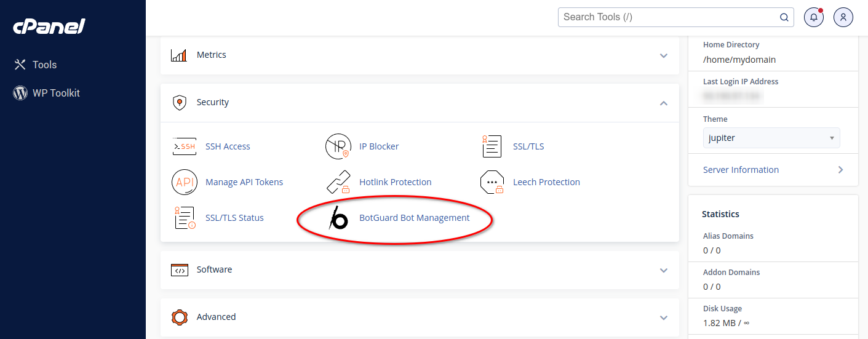This screenshot has height=339, width=868.
Task: Open notifications bell icon
Action: [814, 17]
